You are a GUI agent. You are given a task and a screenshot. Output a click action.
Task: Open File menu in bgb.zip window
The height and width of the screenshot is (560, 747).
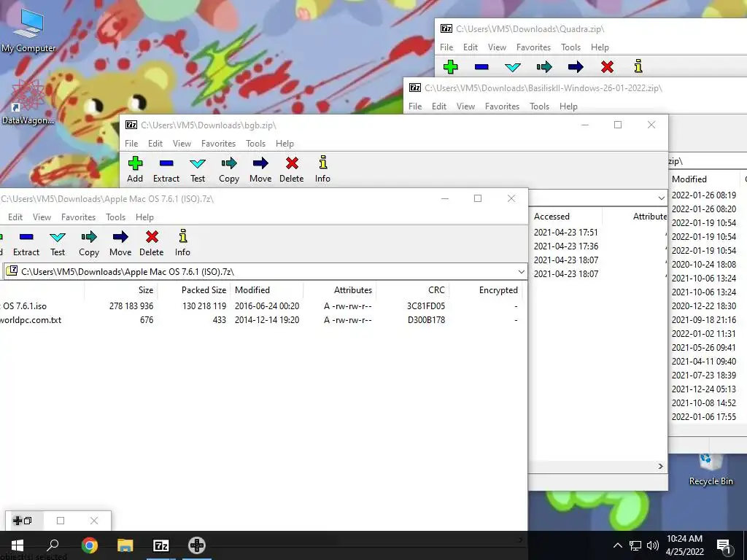(x=131, y=144)
